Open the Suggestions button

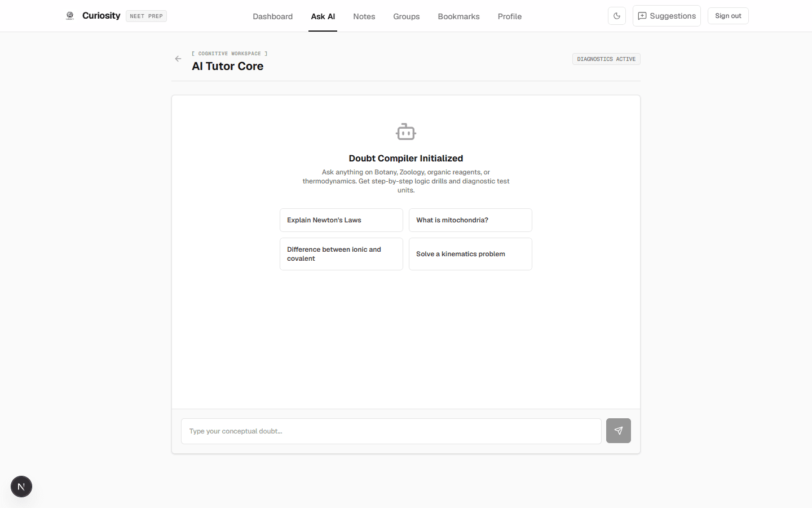[x=667, y=16]
